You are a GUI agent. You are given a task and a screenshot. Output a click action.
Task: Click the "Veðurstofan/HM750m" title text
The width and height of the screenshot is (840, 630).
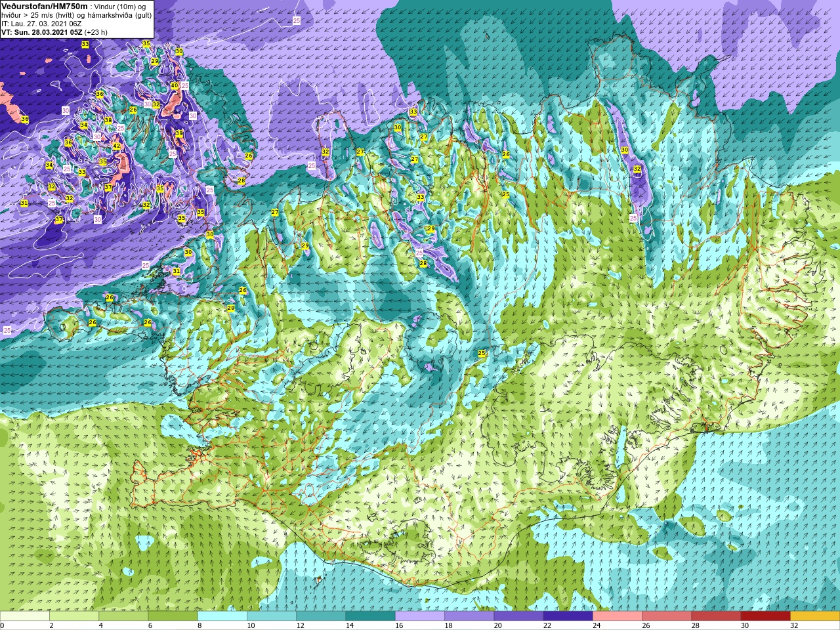click(x=45, y=7)
